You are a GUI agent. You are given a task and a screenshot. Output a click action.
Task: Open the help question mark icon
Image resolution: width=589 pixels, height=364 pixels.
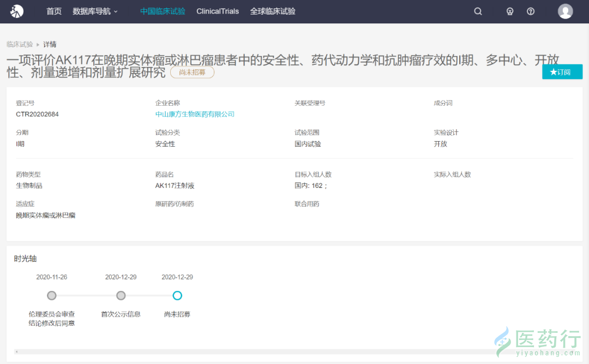pyautogui.click(x=531, y=11)
